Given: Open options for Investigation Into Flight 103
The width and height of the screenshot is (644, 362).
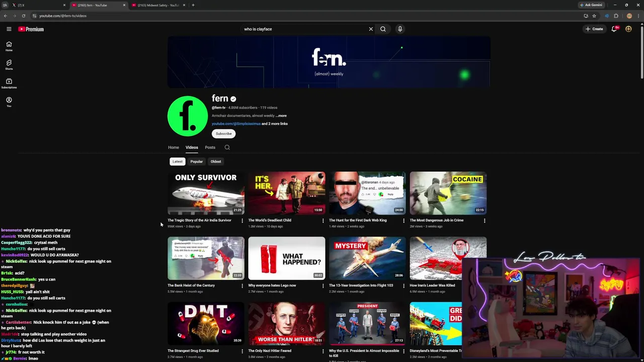Looking at the screenshot, I should (404, 286).
